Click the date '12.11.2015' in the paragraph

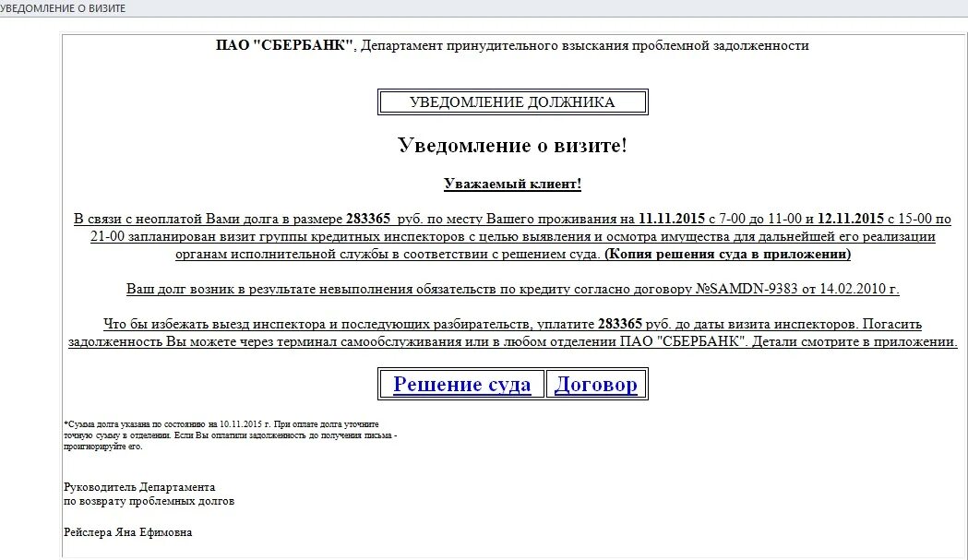pos(851,219)
